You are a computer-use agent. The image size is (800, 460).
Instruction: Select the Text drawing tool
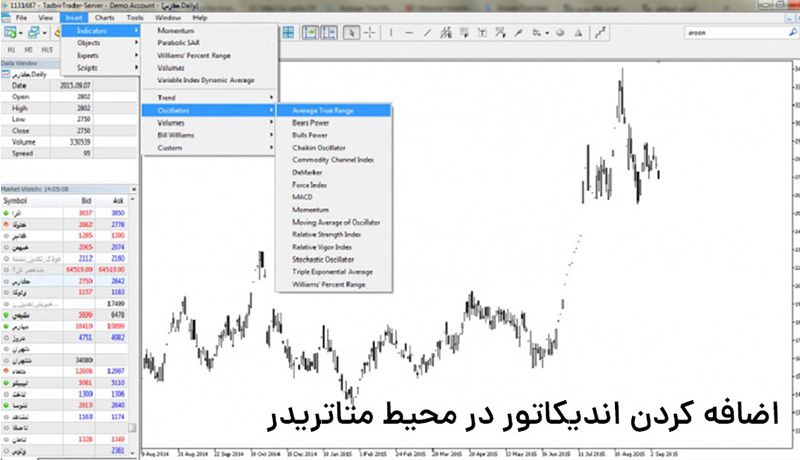coord(482,33)
